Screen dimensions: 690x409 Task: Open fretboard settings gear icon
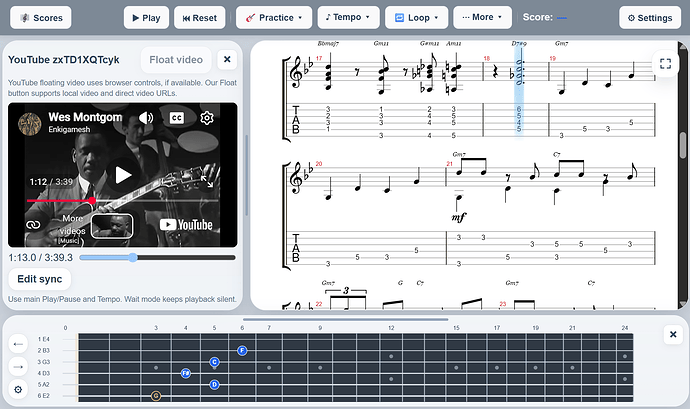click(18, 389)
